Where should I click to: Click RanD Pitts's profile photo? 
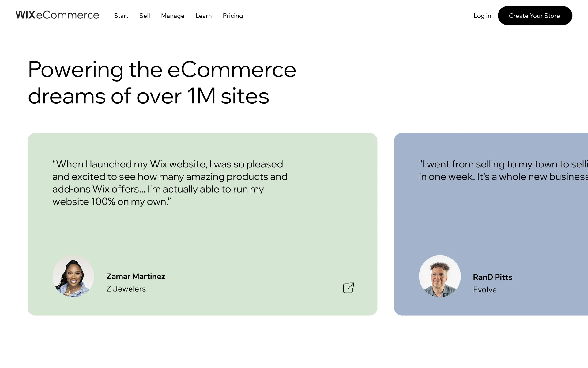[440, 276]
